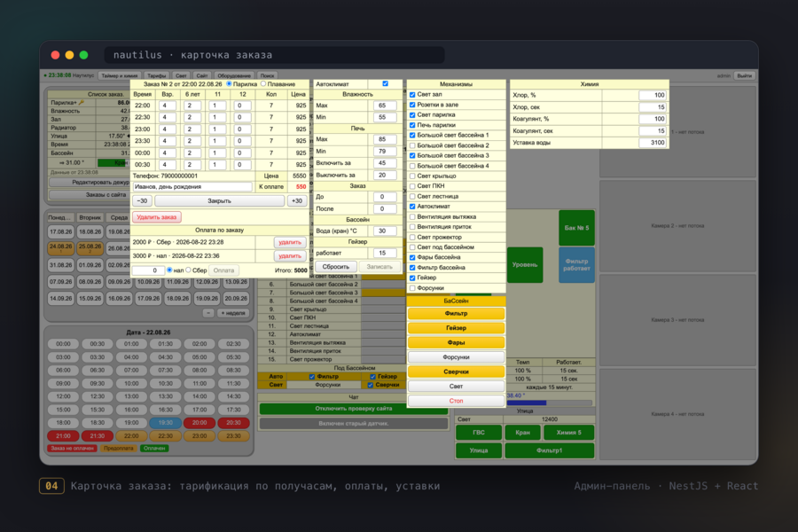Click the −30 minutes button

click(x=142, y=201)
